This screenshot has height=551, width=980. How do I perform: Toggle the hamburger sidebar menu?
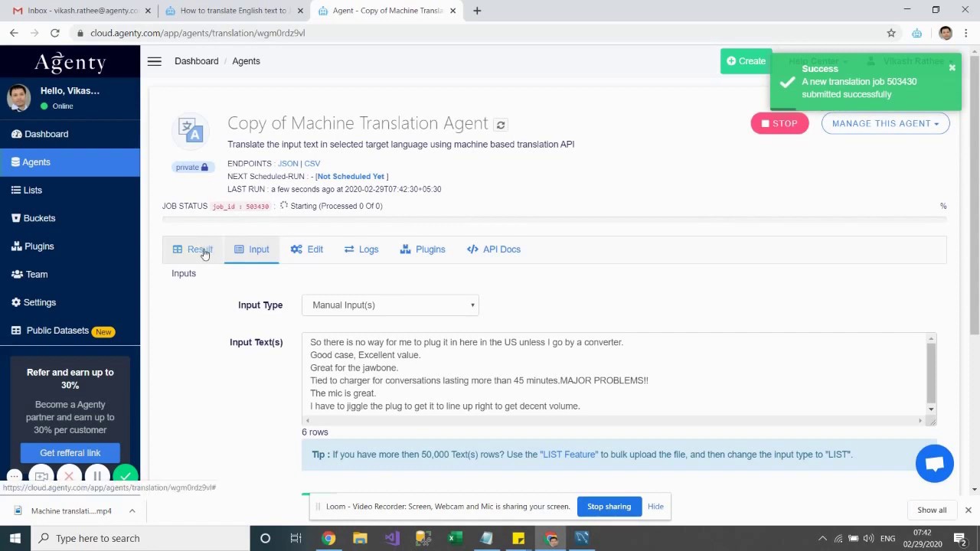click(154, 61)
